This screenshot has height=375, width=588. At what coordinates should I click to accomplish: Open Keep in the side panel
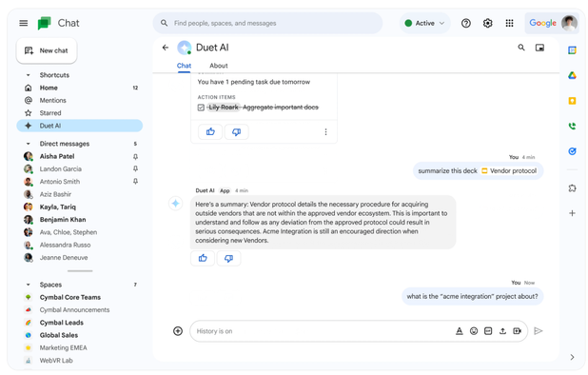point(572,101)
